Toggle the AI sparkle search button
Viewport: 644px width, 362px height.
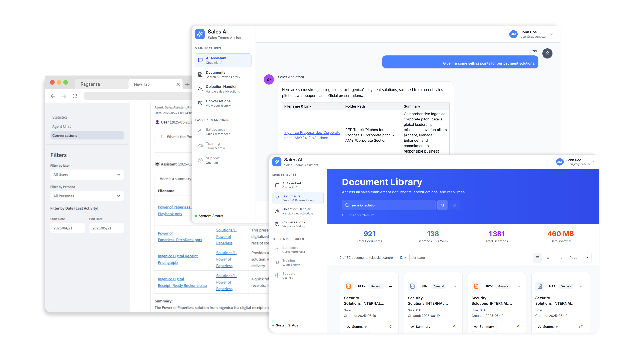coord(454,205)
